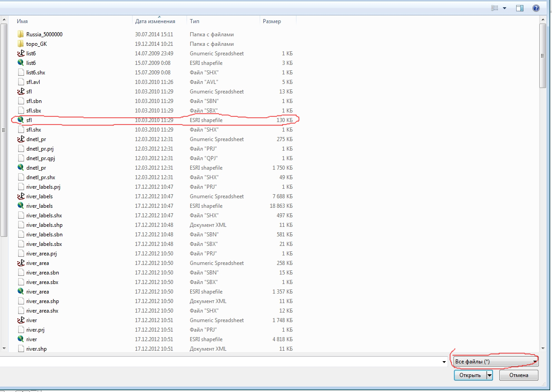
Task: Click the dnetl_pr ESRI shapefile globe icon
Action: [20, 168]
